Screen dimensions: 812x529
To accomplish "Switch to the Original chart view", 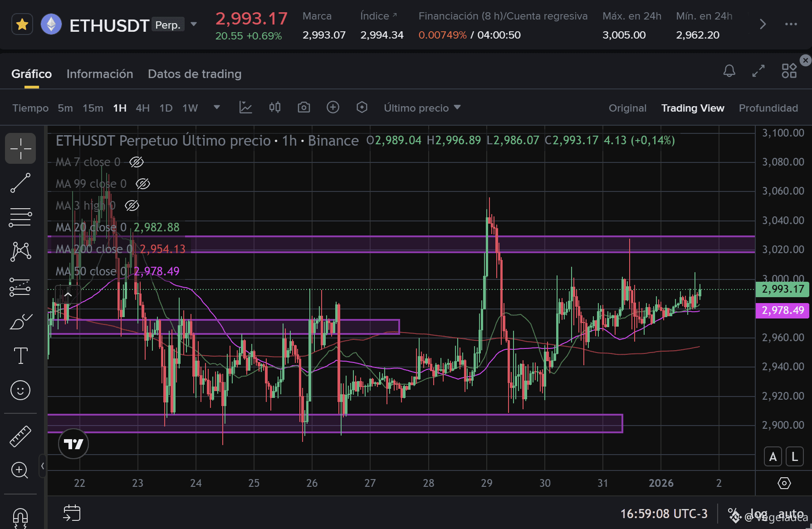I will [x=627, y=108].
